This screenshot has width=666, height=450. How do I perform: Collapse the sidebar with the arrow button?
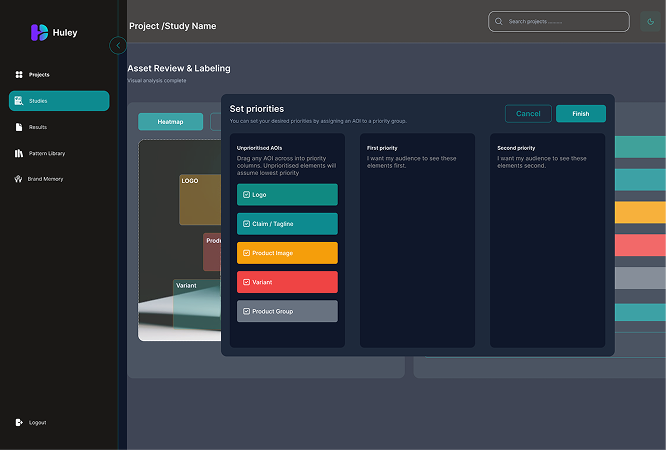[118, 45]
